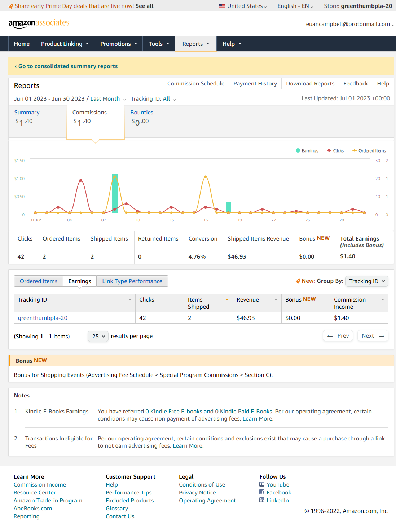Go to the Home nav item
The width and height of the screenshot is (396, 532).
[22, 44]
